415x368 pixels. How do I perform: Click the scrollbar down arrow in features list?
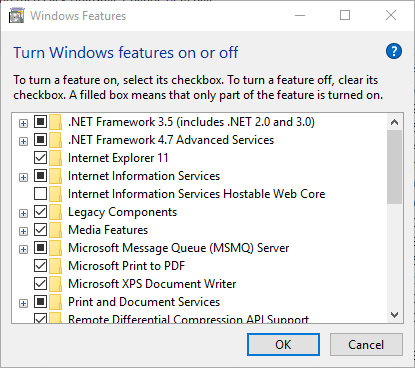[395, 315]
